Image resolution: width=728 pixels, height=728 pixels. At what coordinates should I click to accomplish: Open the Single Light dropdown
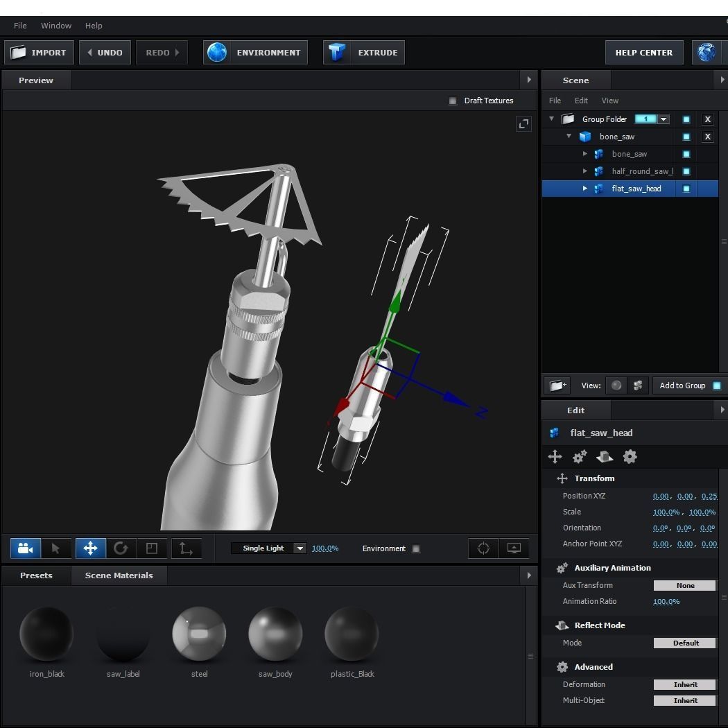point(300,548)
